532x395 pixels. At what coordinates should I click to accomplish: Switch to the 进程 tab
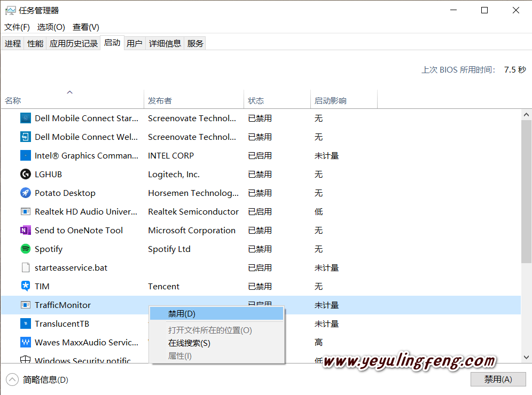[13, 43]
